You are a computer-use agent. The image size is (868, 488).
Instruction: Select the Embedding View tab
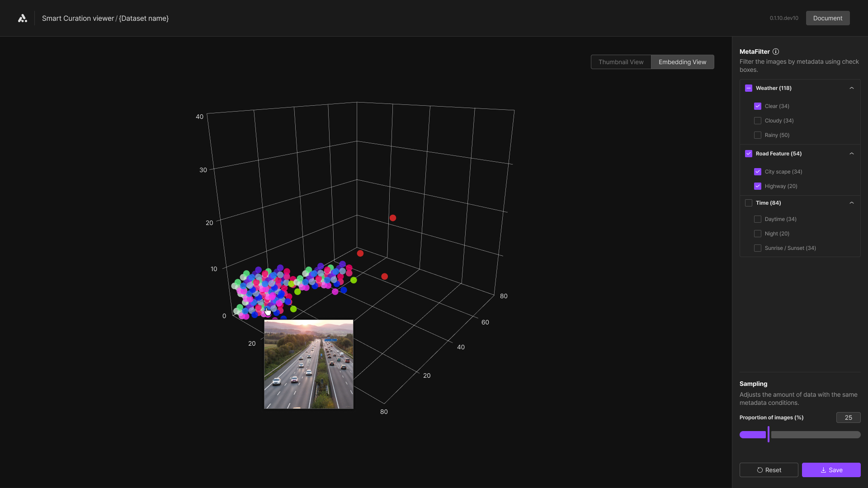(682, 62)
